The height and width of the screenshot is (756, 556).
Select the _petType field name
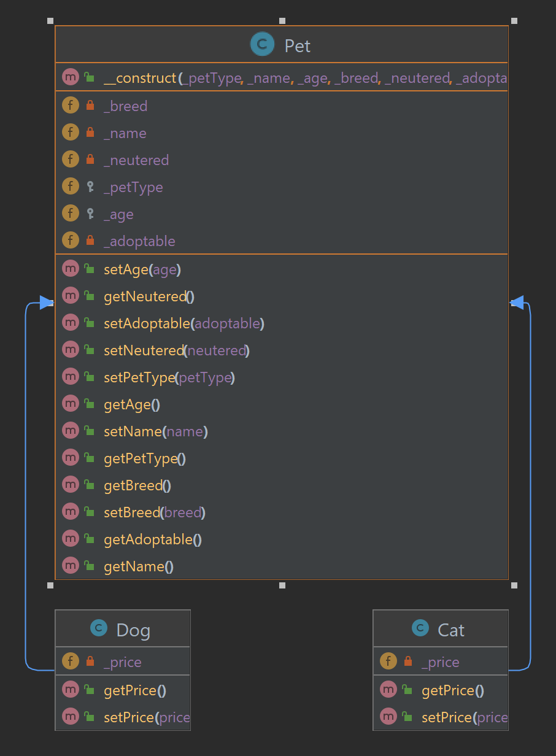pos(133,188)
